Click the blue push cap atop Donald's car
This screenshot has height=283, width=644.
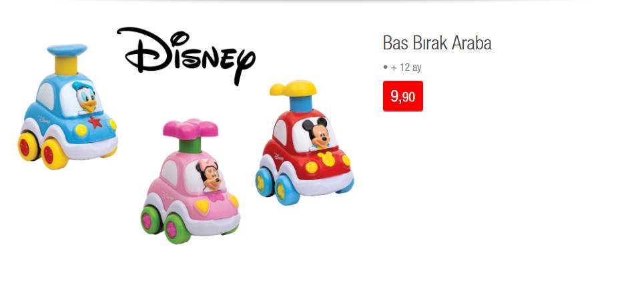[x=67, y=50]
